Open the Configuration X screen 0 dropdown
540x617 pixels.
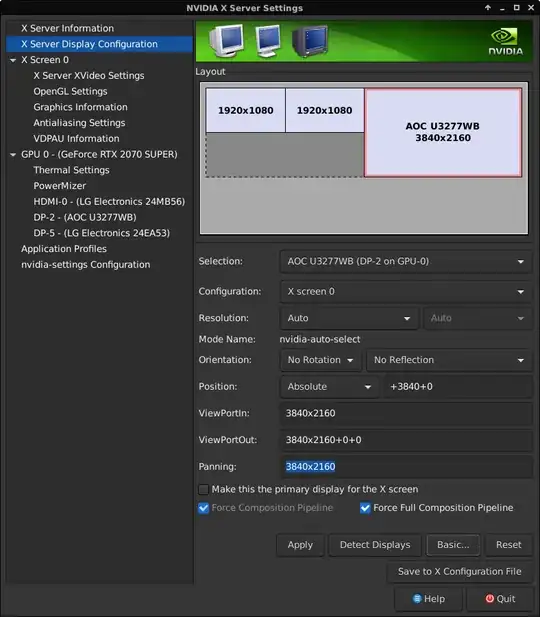pyautogui.click(x=406, y=292)
